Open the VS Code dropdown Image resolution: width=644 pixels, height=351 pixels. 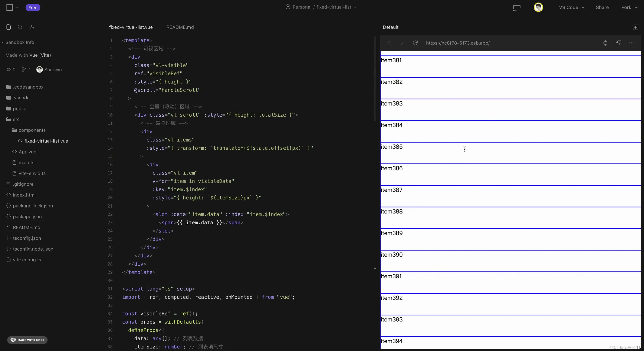point(571,7)
